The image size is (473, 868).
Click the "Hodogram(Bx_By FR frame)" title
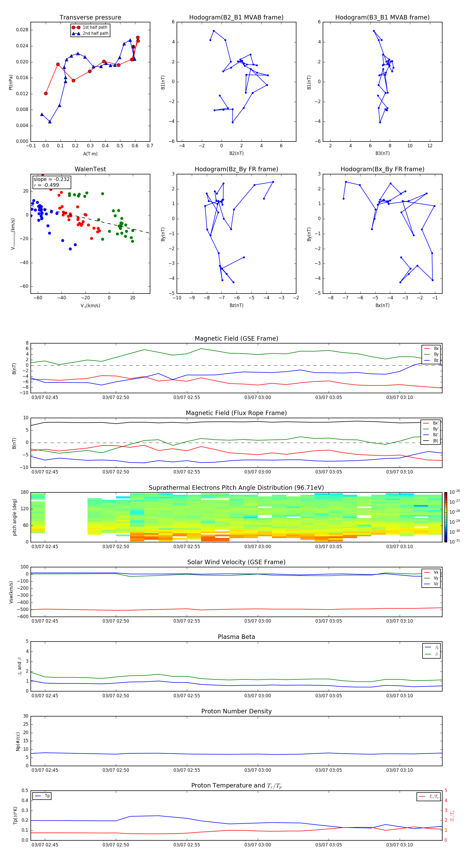(x=382, y=169)
